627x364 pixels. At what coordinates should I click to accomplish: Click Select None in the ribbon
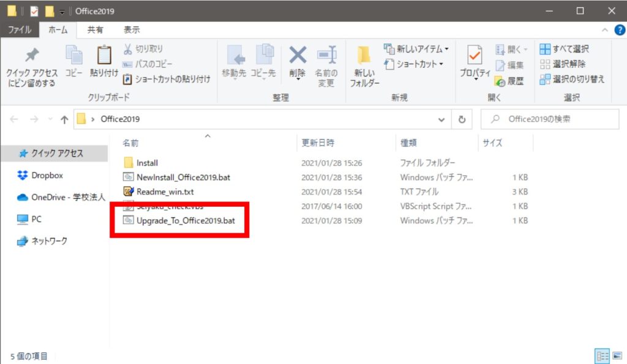pos(562,64)
